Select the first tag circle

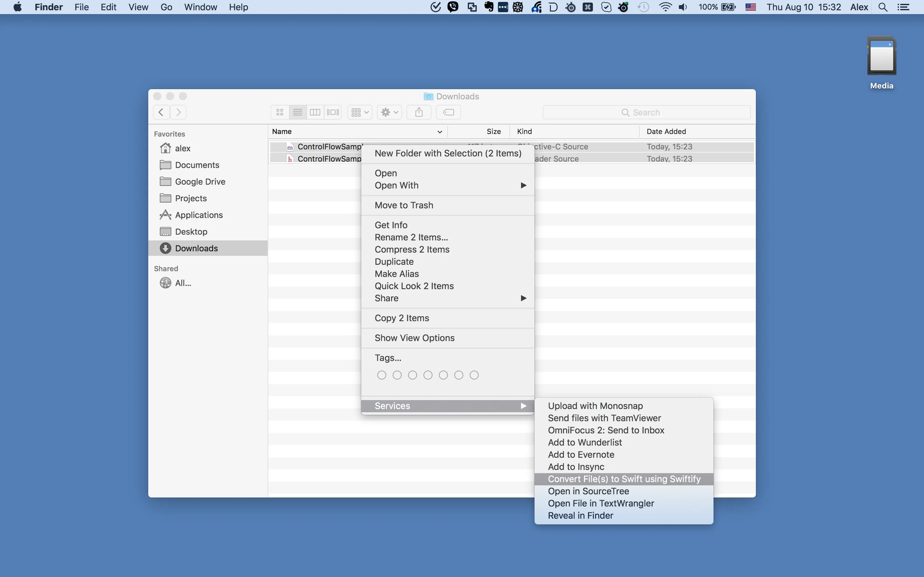coord(381,375)
